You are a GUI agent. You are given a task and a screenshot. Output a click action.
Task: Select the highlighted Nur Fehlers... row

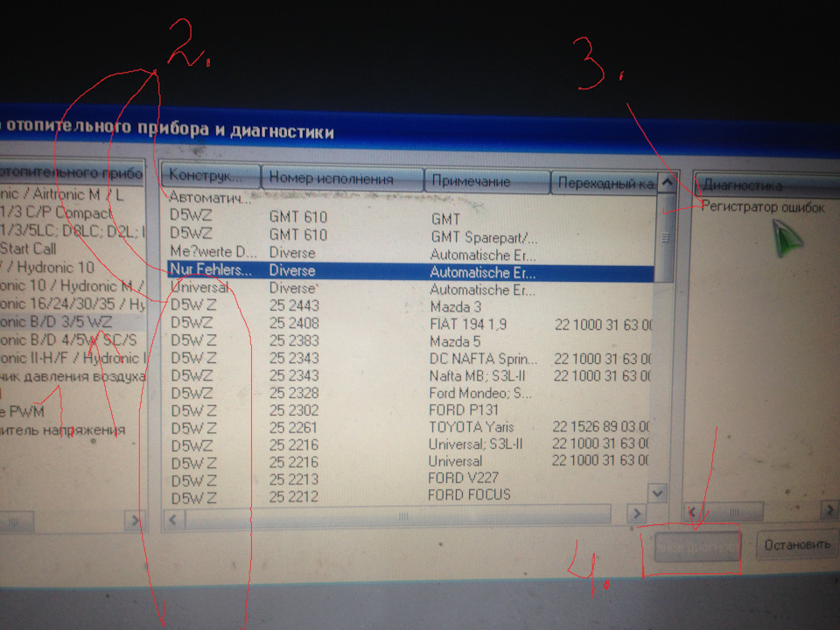pyautogui.click(x=409, y=270)
